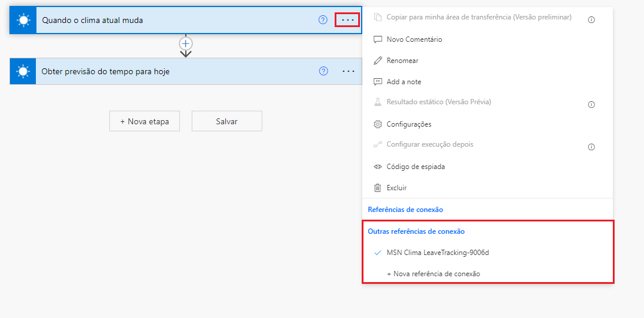Insert a step with the plus connector

[186, 43]
